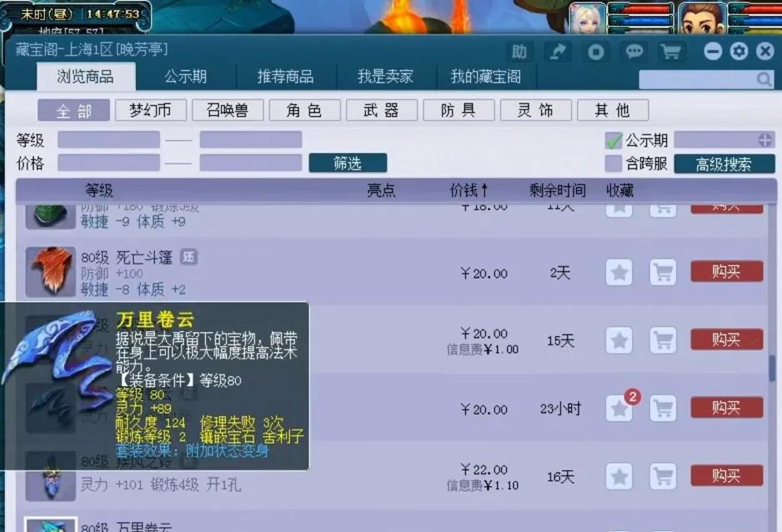Open the 我是卖家 tab
Screen dimensions: 782x532
[x=385, y=77]
